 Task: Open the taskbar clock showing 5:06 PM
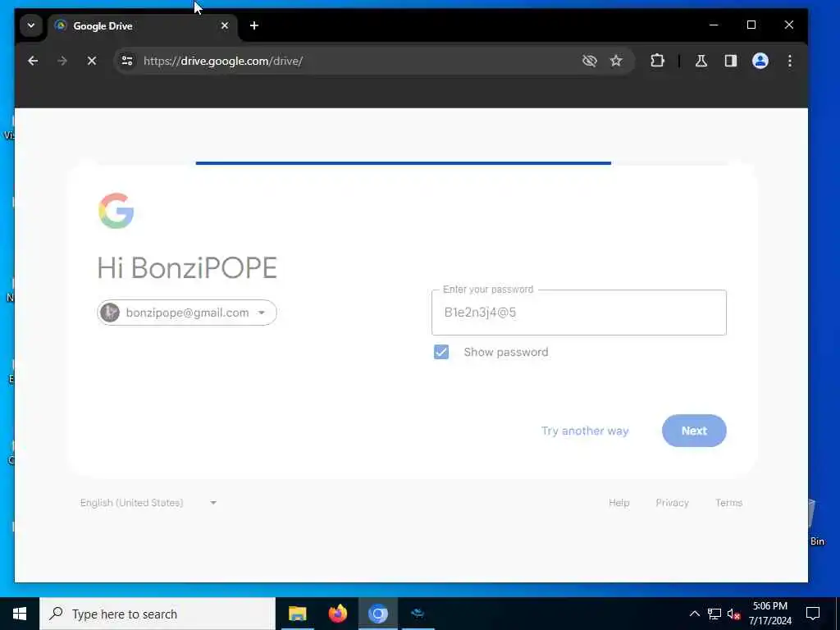[x=769, y=614]
